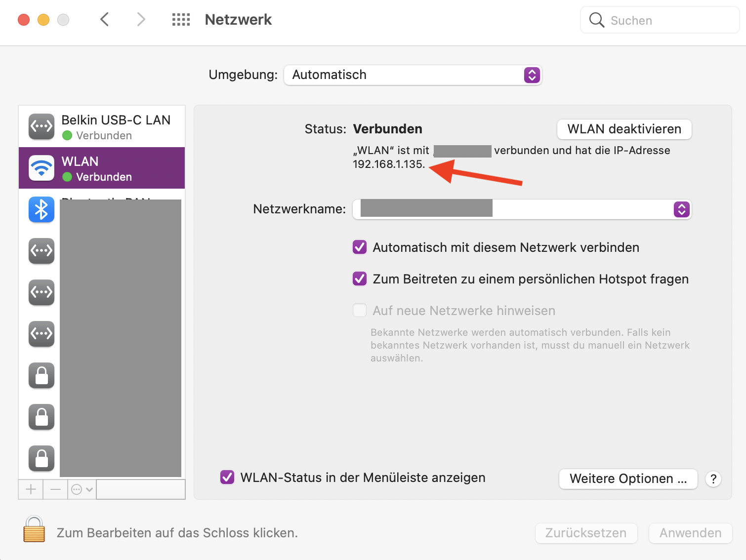Toggle asking to join personal hotspots
This screenshot has height=560, width=746.
[360, 279]
